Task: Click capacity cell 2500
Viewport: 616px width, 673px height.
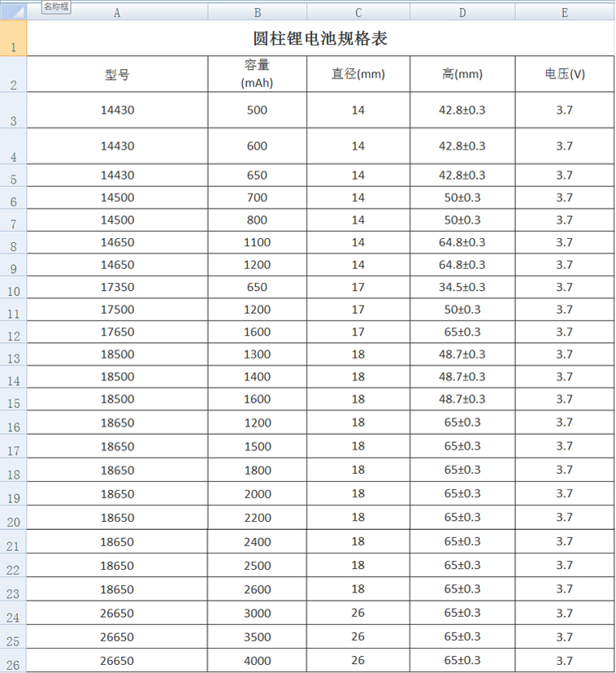Action: coord(257,565)
